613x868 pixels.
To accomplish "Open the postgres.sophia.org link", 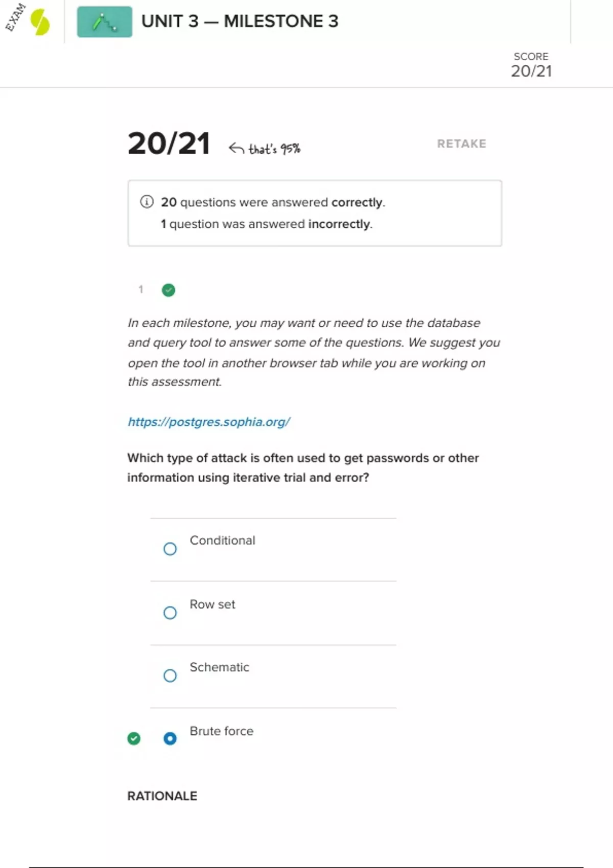I will [x=208, y=422].
